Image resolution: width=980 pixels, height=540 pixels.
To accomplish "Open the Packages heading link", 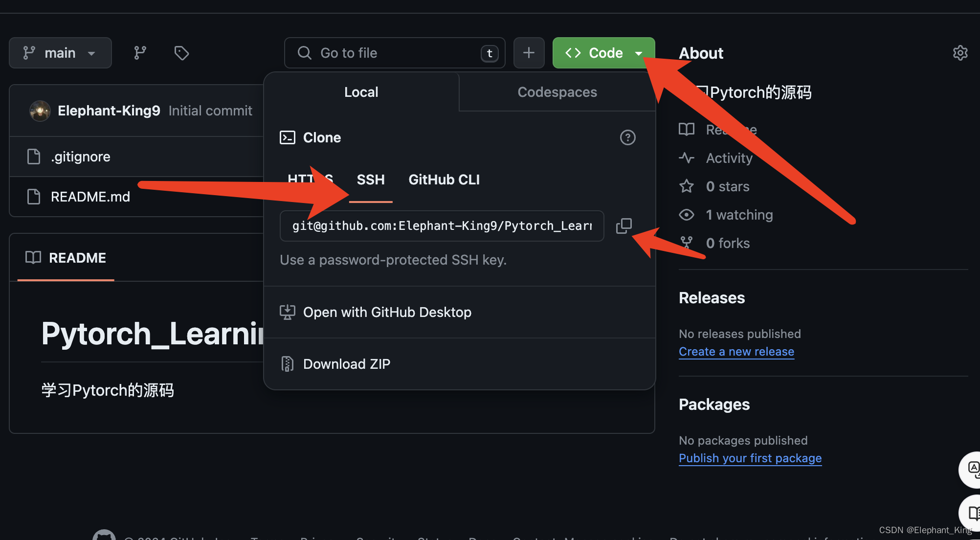I will [714, 405].
